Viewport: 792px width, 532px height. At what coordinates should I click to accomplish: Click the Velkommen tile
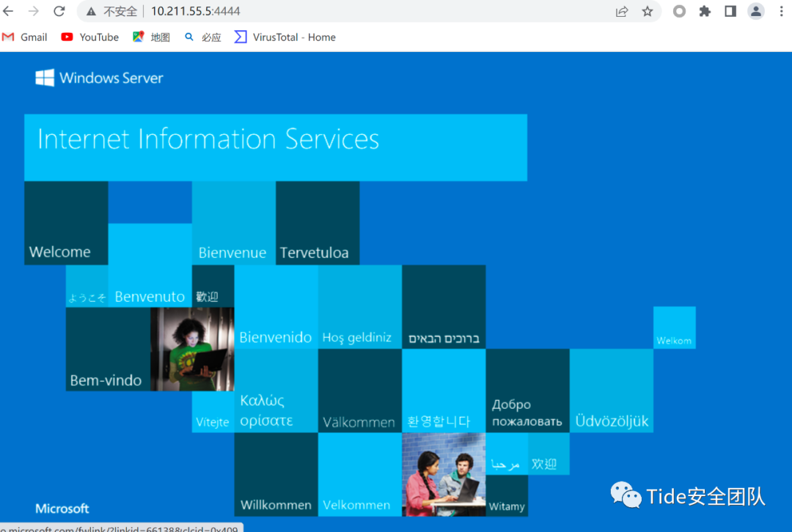[x=360, y=474]
